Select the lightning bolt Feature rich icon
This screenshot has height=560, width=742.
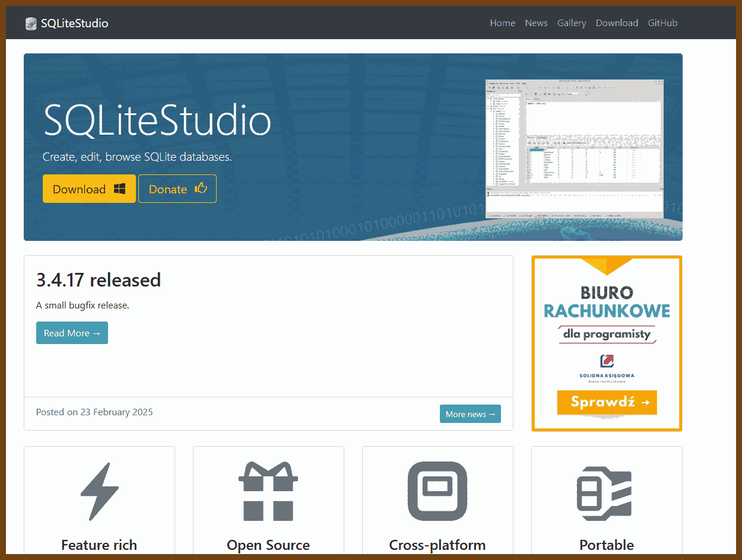99,492
